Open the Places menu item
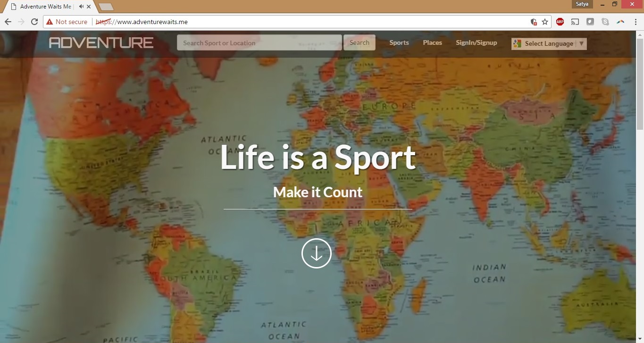Image resolution: width=644 pixels, height=343 pixels. coord(433,42)
